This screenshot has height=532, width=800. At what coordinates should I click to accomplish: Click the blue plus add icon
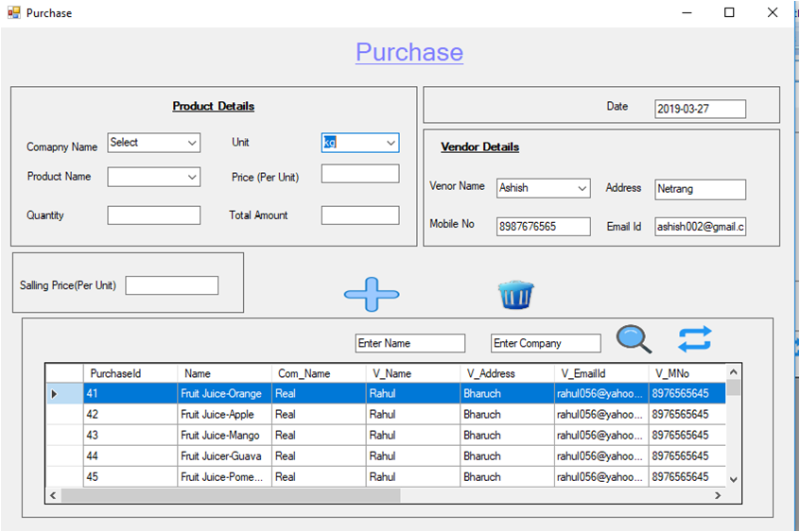point(372,294)
